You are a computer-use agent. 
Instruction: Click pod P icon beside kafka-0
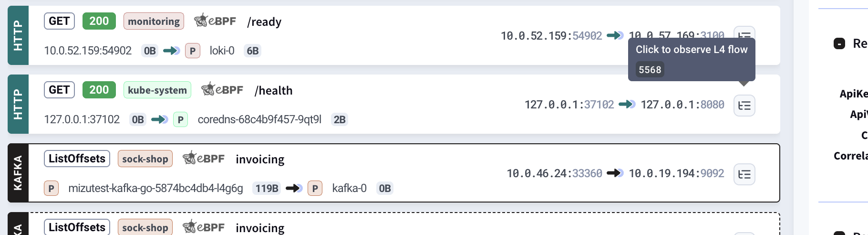(x=315, y=189)
